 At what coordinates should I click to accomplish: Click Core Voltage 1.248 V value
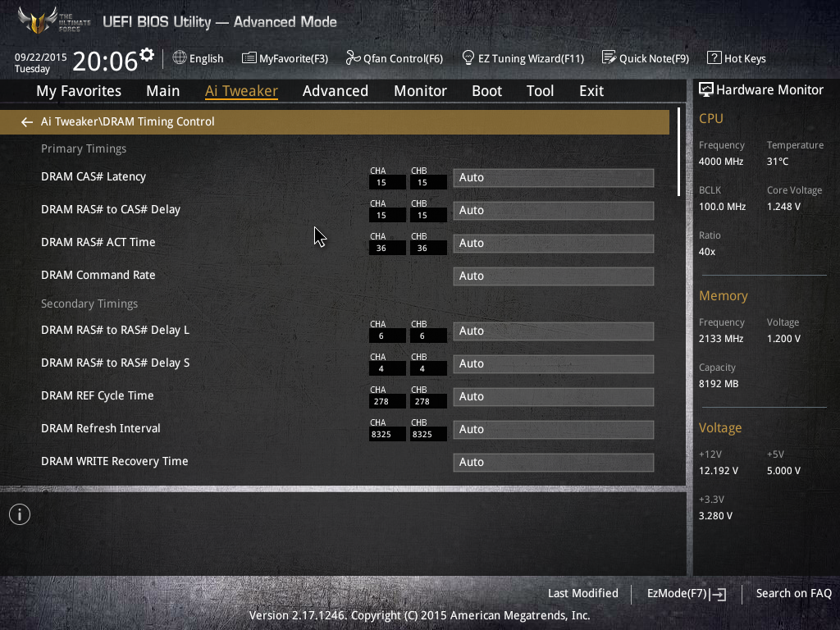[783, 206]
